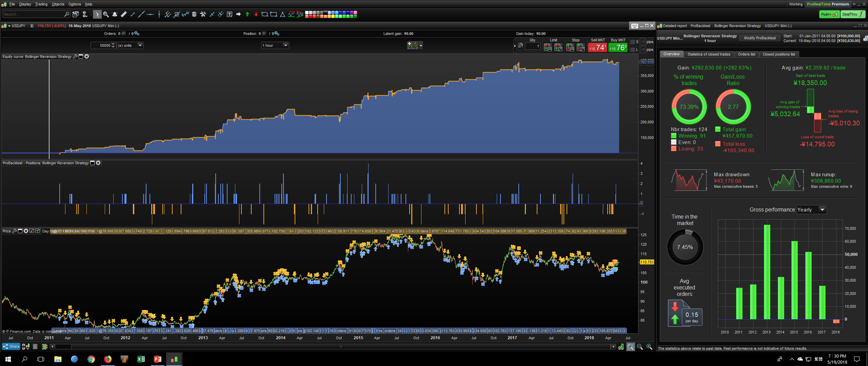868x366 pixels.
Task: Pick the pink color swatch in the top palette row
Action: click(x=355, y=13)
